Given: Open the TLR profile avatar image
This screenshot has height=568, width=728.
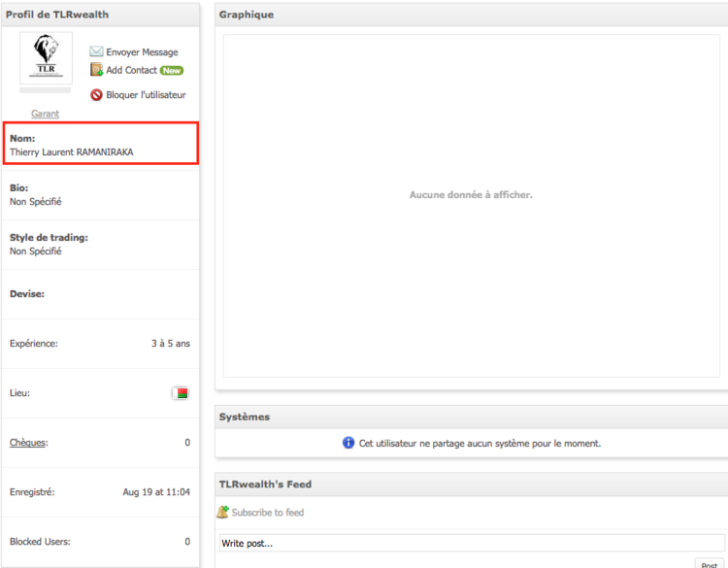Looking at the screenshot, I should [46, 57].
